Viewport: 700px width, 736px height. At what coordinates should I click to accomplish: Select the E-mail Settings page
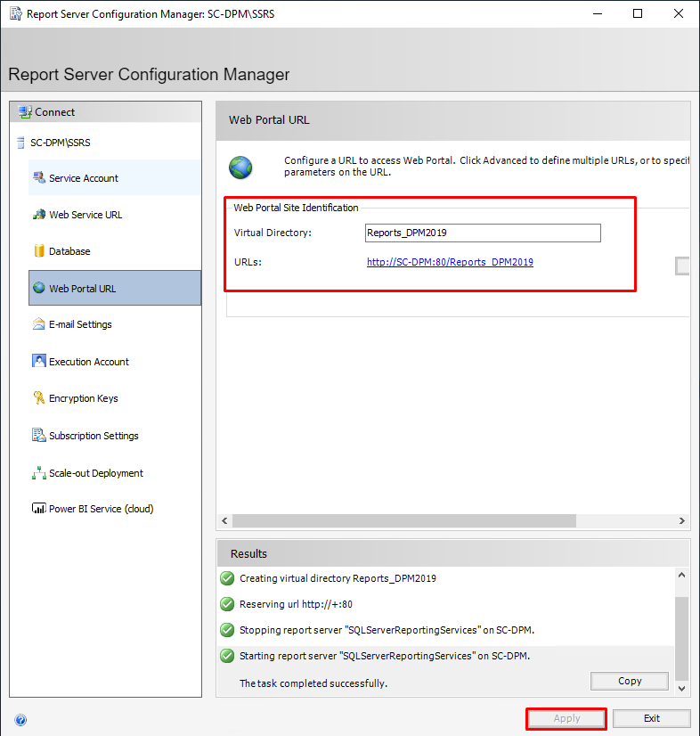click(x=115, y=324)
